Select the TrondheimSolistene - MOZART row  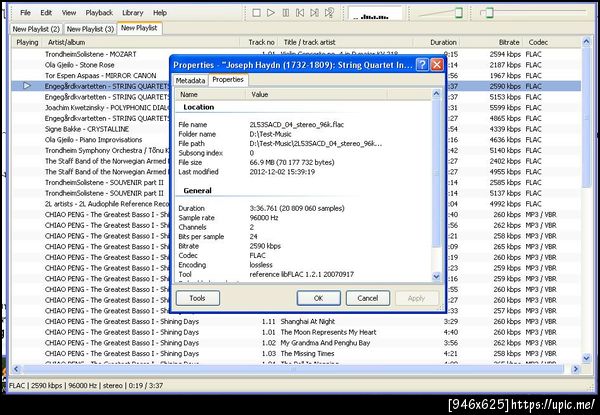tap(295, 54)
